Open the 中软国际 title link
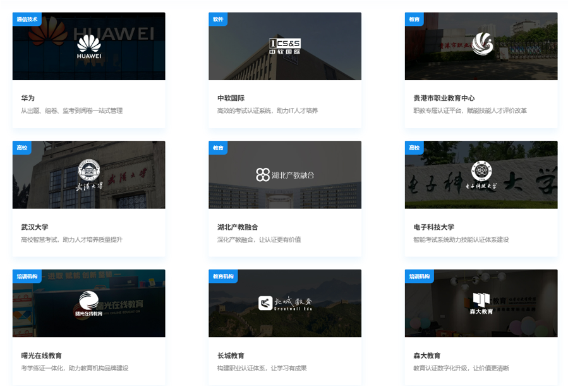568x392 pixels. [231, 98]
